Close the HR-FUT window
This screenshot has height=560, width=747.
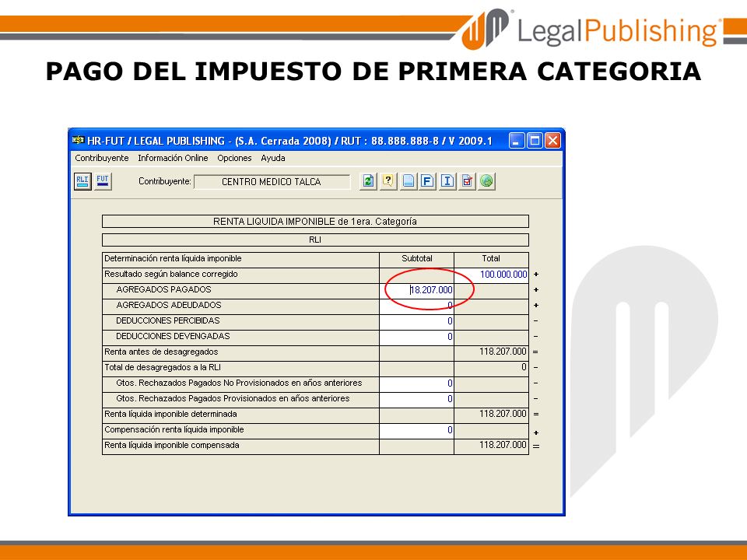pyautogui.click(x=552, y=141)
